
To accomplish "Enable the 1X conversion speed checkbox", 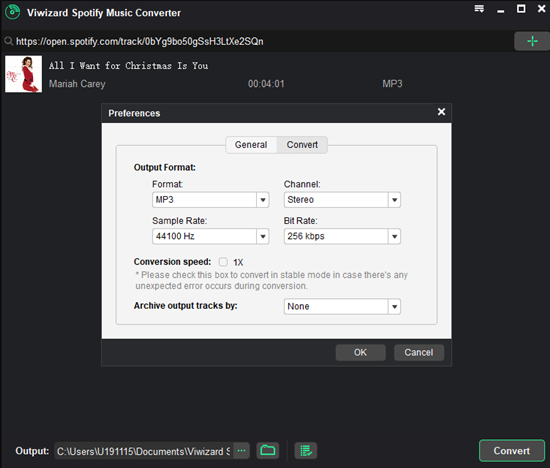I will [223, 262].
